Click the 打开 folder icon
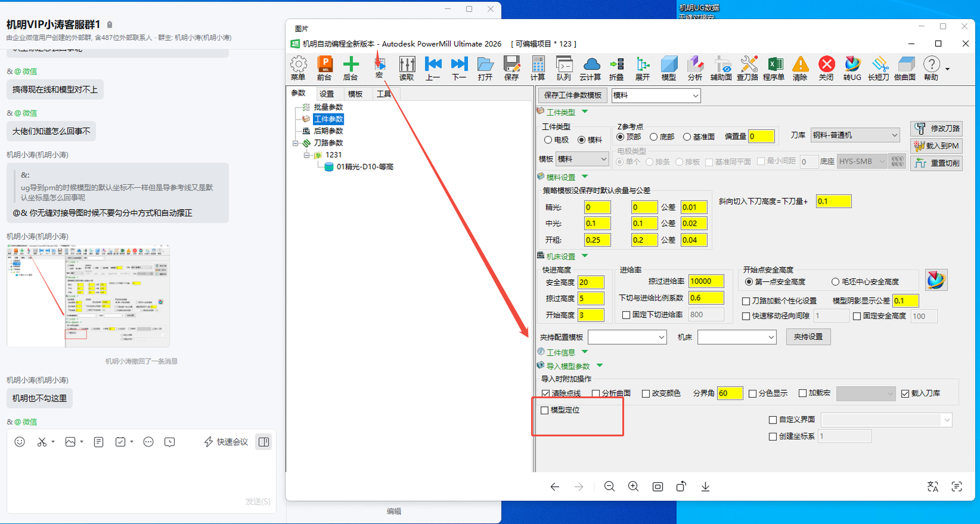The width and height of the screenshot is (980, 524). pyautogui.click(x=485, y=68)
